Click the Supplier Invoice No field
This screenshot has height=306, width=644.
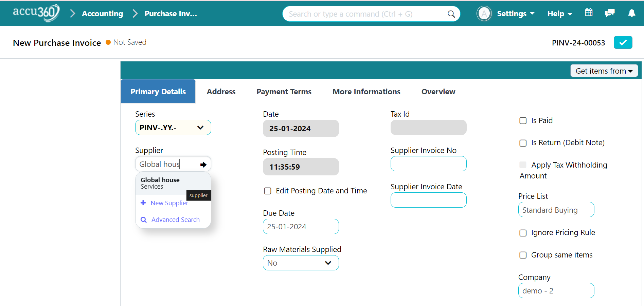click(429, 164)
